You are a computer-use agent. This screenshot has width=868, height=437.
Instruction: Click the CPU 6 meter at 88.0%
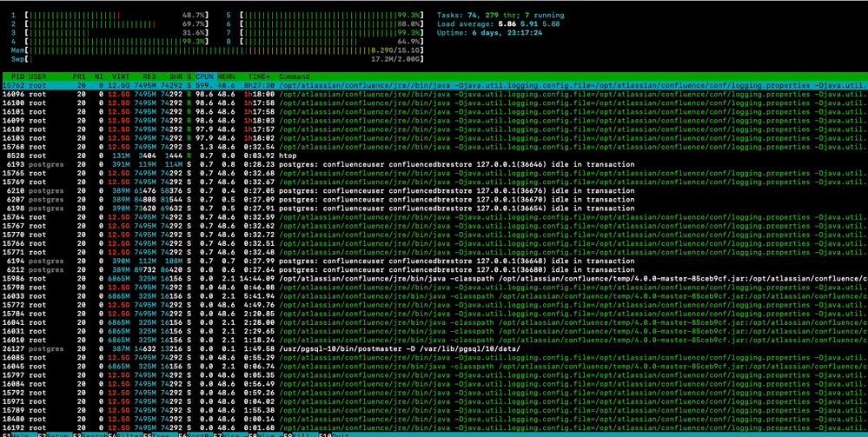[324, 23]
